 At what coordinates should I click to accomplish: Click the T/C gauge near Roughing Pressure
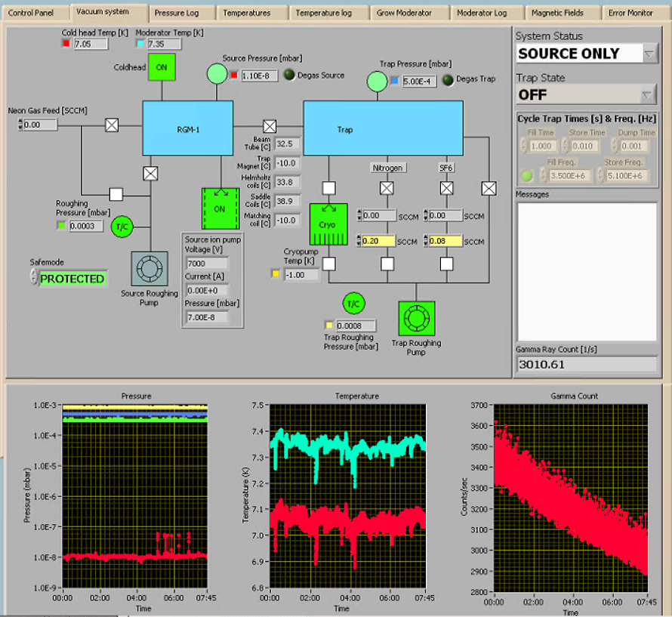(x=121, y=225)
